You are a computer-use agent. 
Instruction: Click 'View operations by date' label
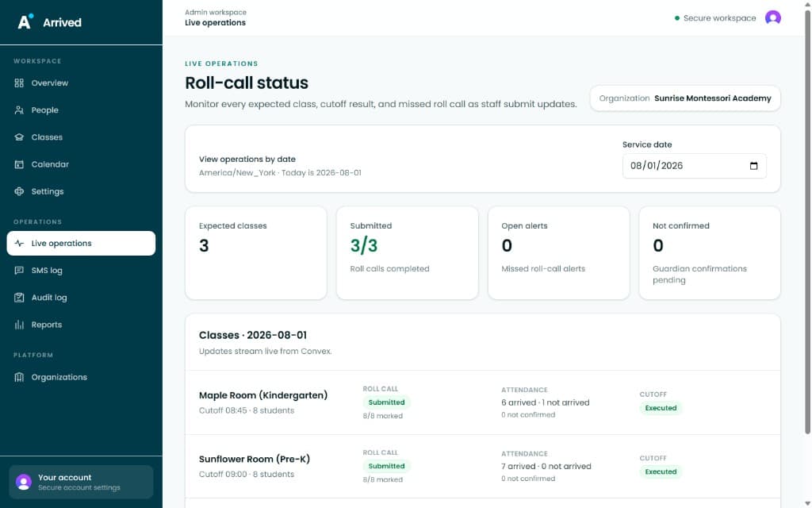(247, 160)
